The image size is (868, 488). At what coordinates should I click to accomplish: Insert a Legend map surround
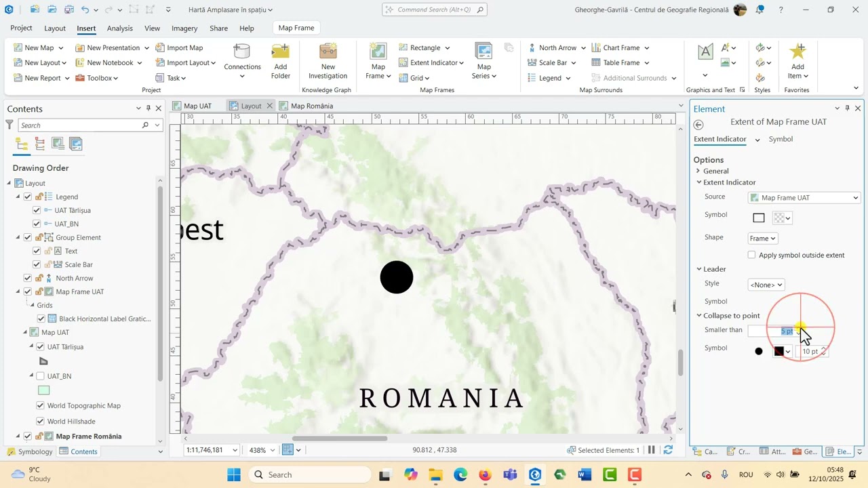coord(549,78)
